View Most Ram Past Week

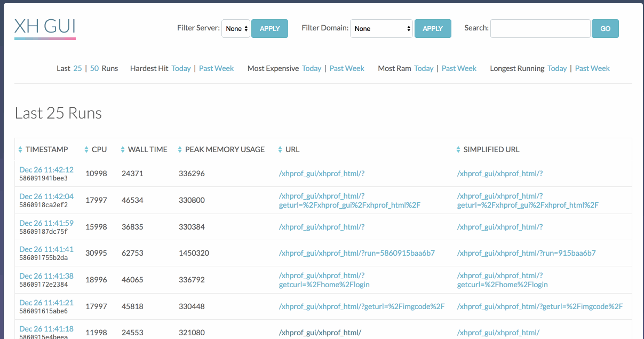pos(459,68)
